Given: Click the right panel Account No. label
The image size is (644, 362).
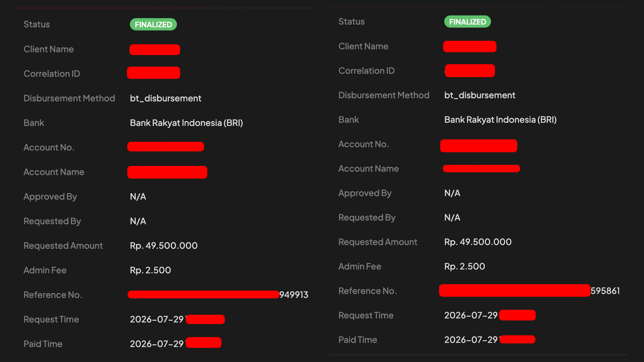Looking at the screenshot, I should (x=364, y=144).
